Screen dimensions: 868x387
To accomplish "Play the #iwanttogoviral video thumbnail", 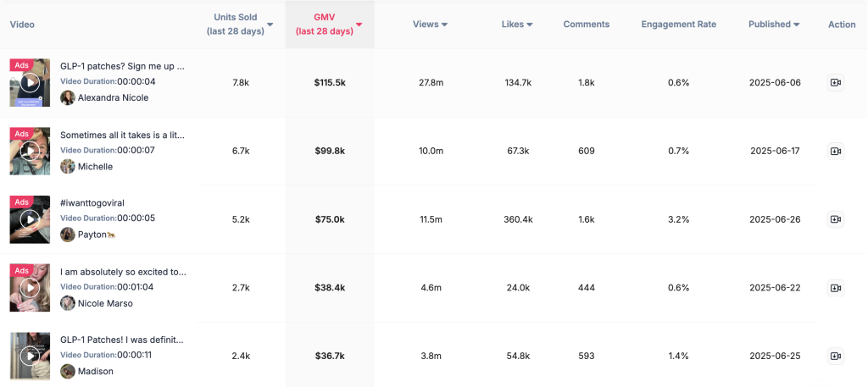I will 30,219.
